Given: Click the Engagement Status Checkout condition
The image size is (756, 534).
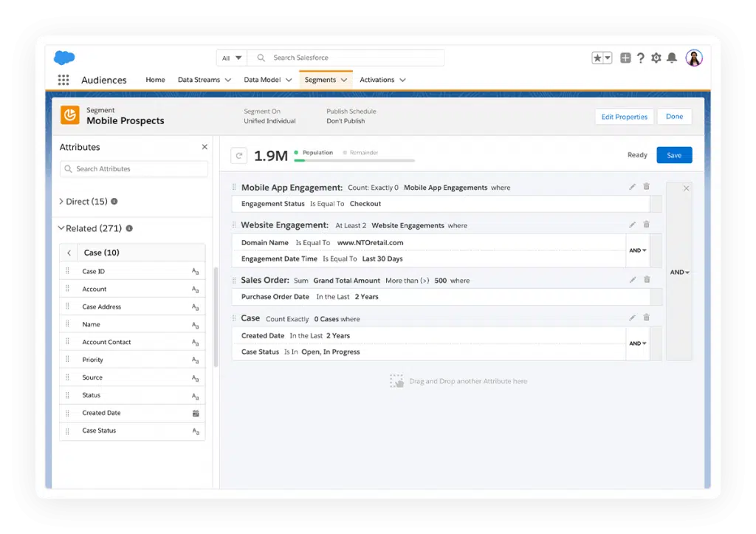Looking at the screenshot, I should (x=441, y=204).
